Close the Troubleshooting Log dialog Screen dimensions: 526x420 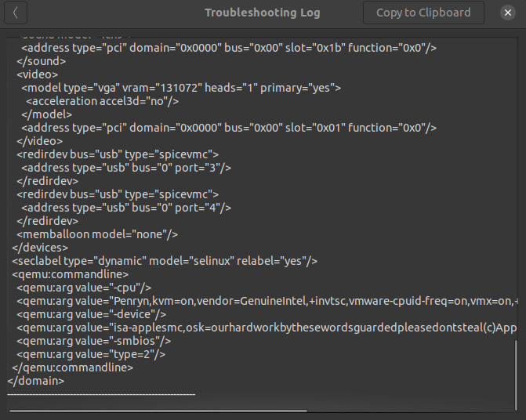tap(508, 13)
